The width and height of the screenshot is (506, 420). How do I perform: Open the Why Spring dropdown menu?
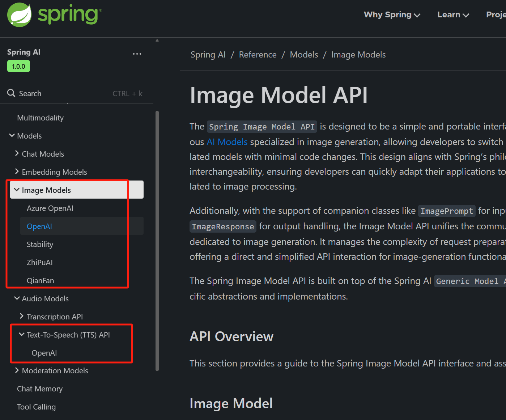coord(392,15)
